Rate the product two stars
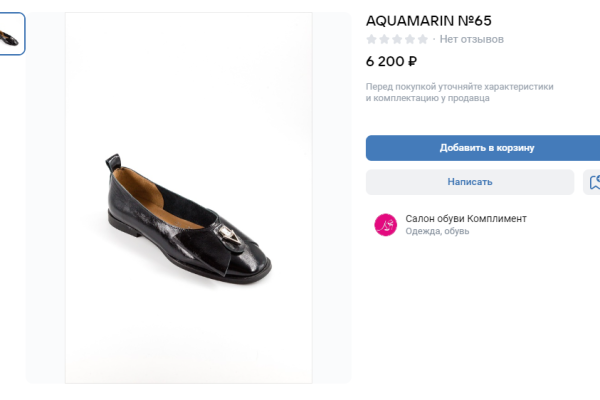This screenshot has width=600, height=400. [x=385, y=39]
